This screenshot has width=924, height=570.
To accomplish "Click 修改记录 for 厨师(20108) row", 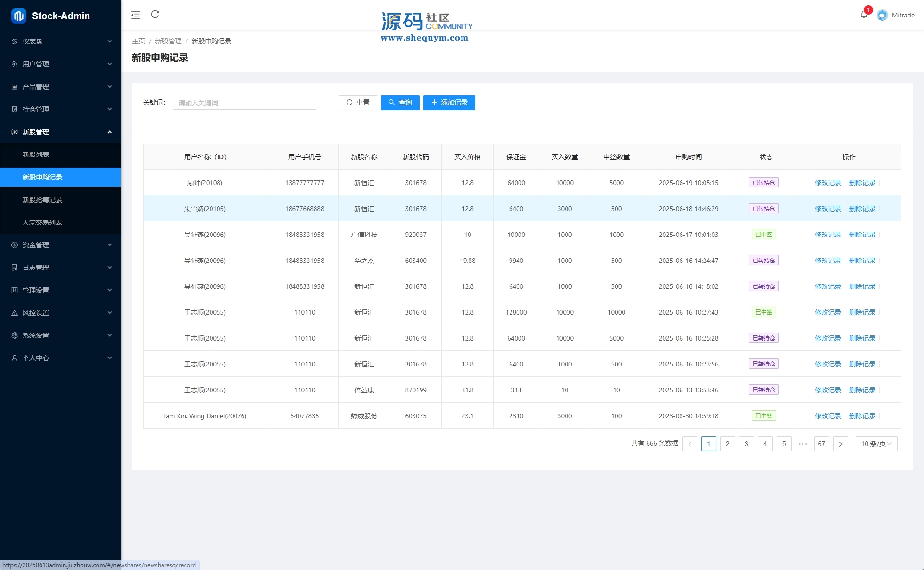I will [827, 183].
